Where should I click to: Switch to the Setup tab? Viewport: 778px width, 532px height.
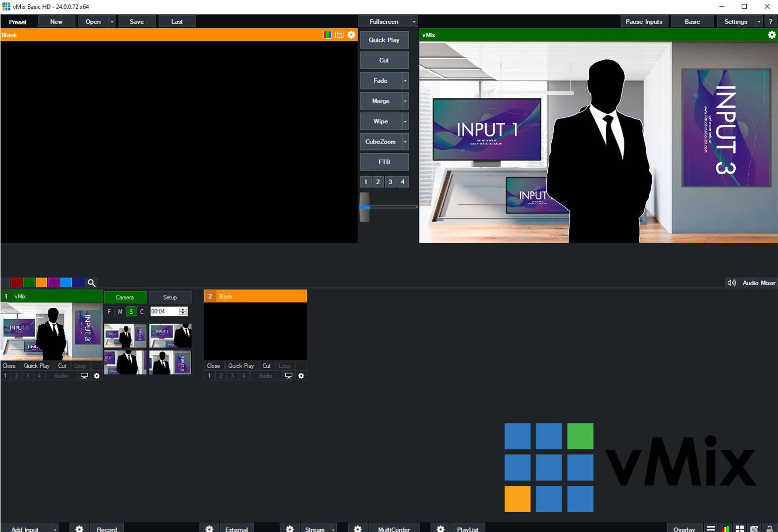[170, 297]
